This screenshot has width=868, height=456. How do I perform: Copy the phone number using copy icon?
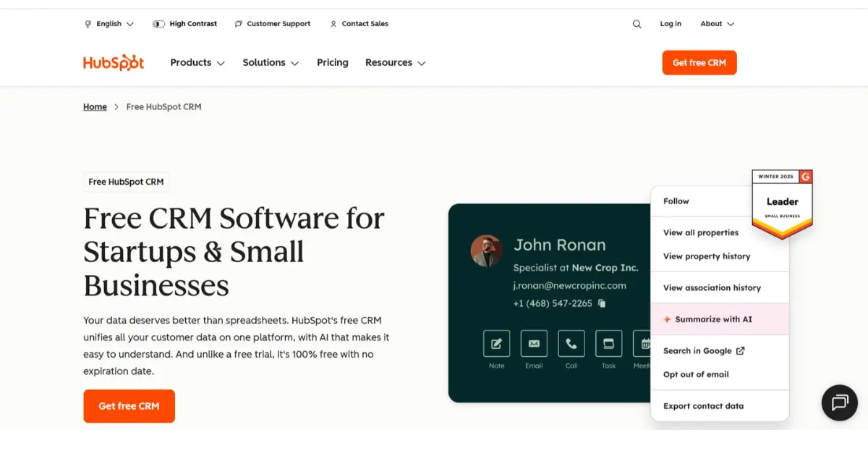click(x=602, y=304)
